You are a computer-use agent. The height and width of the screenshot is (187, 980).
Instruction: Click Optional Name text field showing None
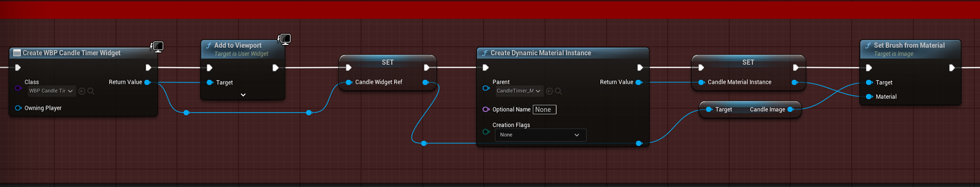click(544, 110)
